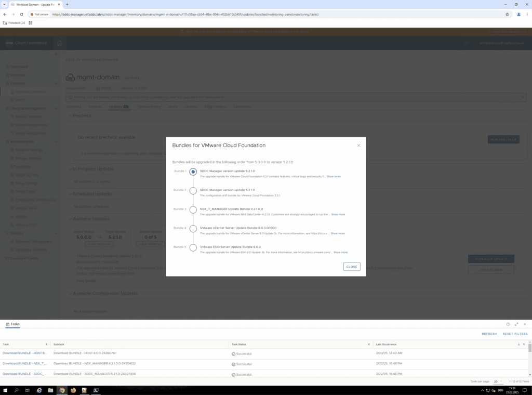This screenshot has height=395, width=532.
Task: Click the Windows Start button
Action: click(5, 390)
